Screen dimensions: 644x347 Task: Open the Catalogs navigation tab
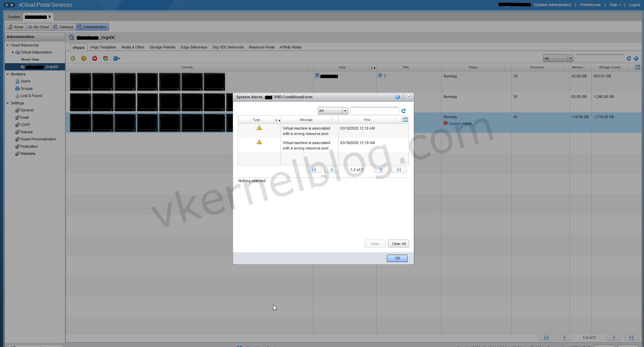(x=64, y=27)
